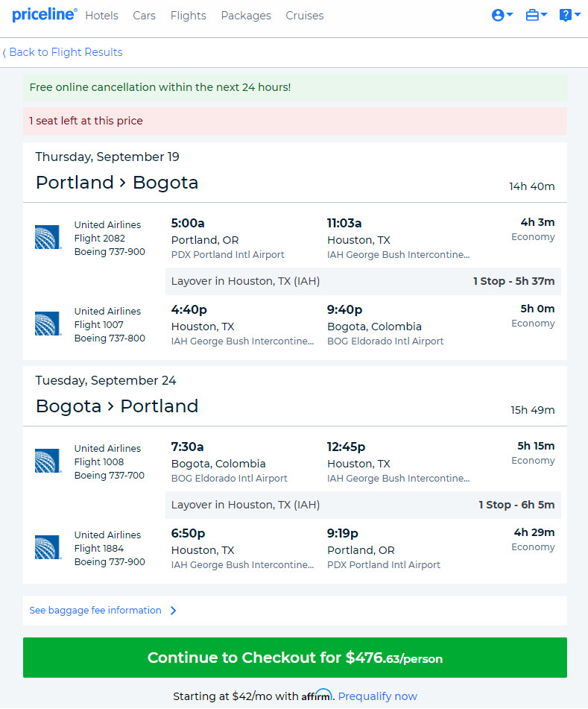This screenshot has height=709, width=588.
Task: Go to the Cars tab
Action: 144,16
